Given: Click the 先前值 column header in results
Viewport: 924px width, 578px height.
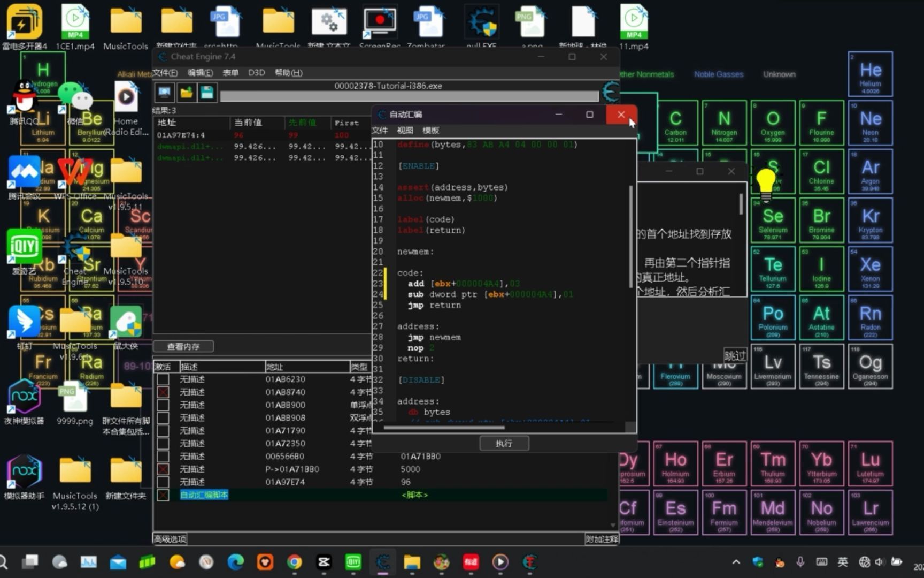Looking at the screenshot, I should pos(307,123).
